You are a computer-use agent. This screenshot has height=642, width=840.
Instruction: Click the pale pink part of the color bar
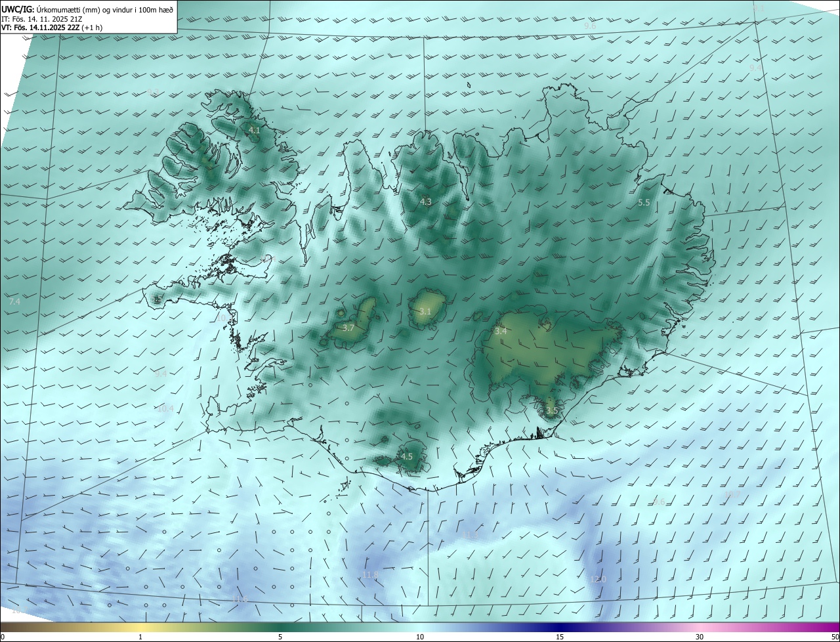pos(700,627)
